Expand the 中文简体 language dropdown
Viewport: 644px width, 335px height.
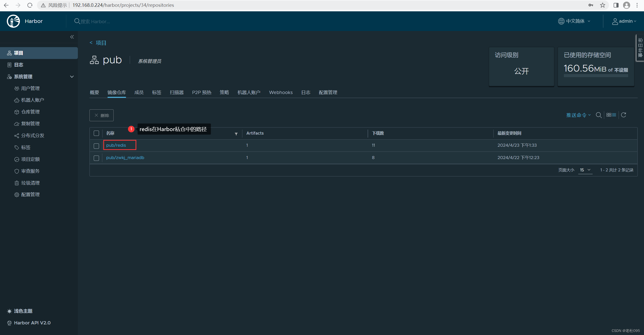tap(574, 21)
